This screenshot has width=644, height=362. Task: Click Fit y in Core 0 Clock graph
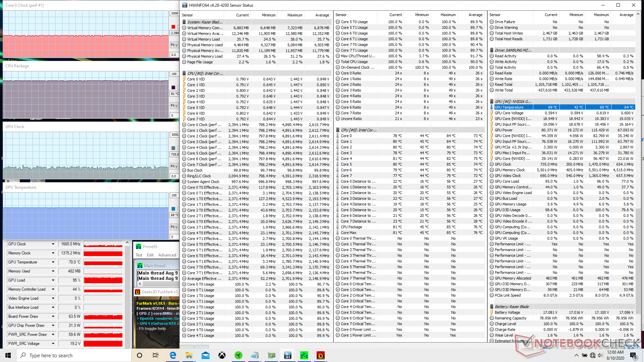[174, 45]
